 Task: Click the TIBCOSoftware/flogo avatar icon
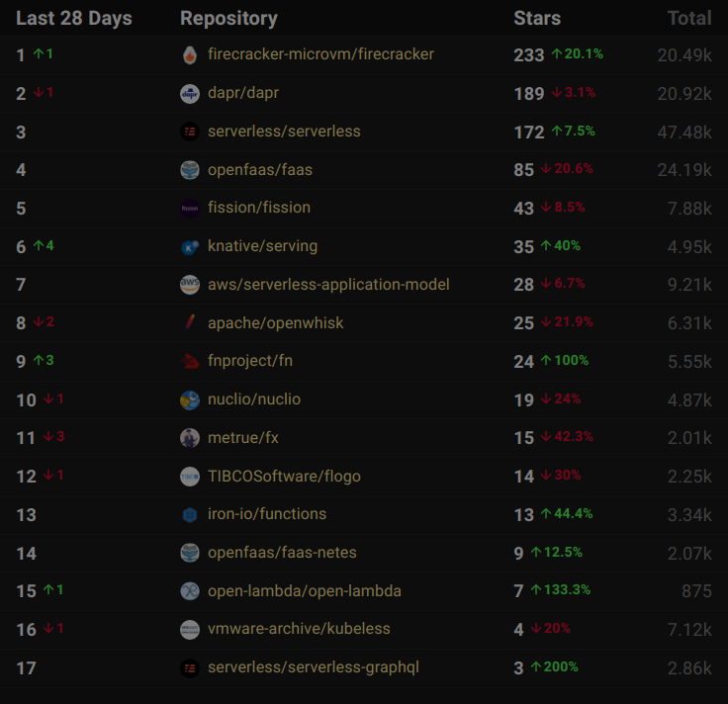[190, 477]
